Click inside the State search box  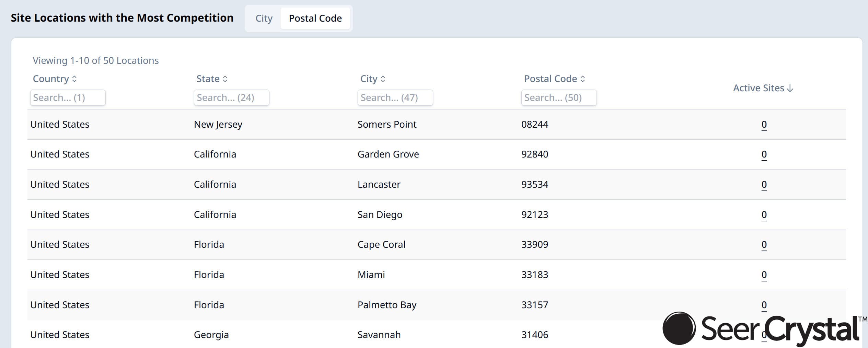pos(231,97)
